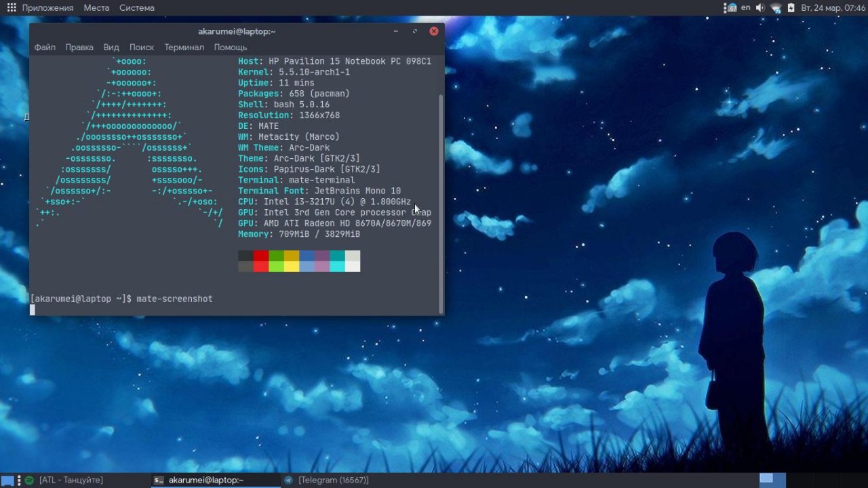This screenshot has width=868, height=488.
Task: Click the Host: HP Pavilion 15 line
Action: pyautogui.click(x=334, y=61)
